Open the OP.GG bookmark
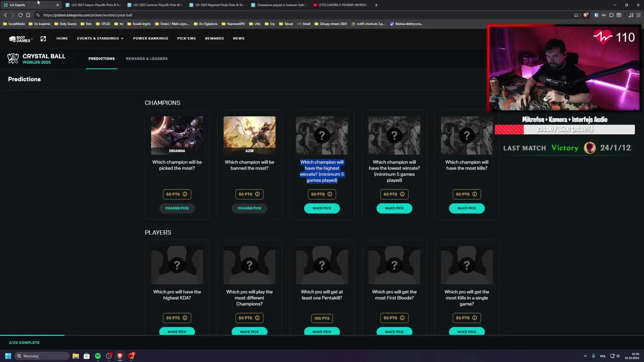 point(103,24)
